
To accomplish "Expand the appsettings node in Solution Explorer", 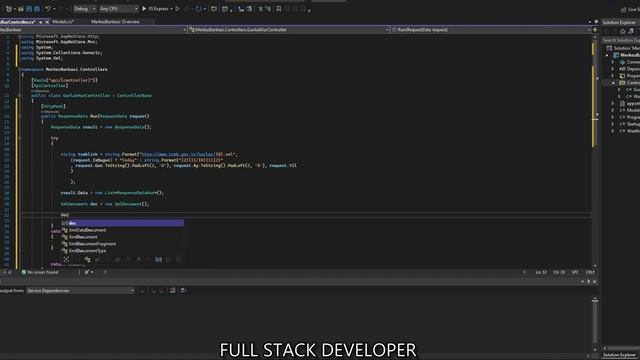I will pyautogui.click(x=613, y=104).
